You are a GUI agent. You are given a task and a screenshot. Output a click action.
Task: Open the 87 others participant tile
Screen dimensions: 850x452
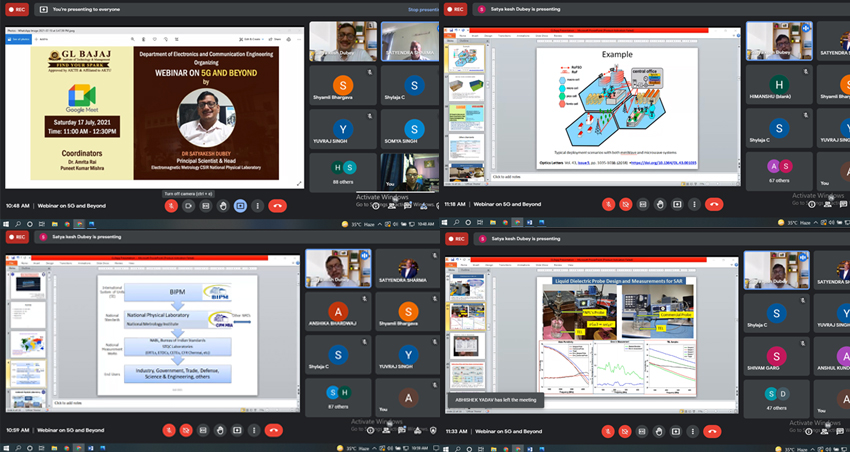pyautogui.click(x=338, y=397)
